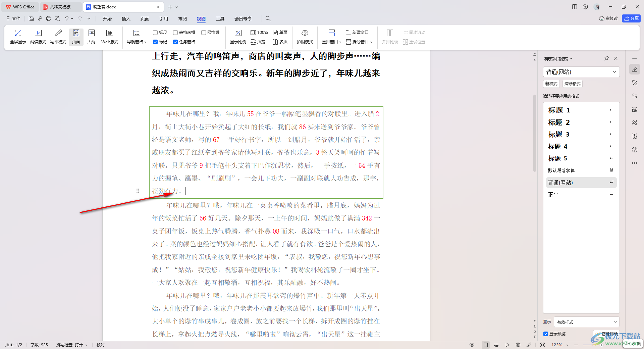Image resolution: width=644 pixels, height=349 pixels.
Task: Click the more options dots in sidebar
Action: click(x=635, y=163)
